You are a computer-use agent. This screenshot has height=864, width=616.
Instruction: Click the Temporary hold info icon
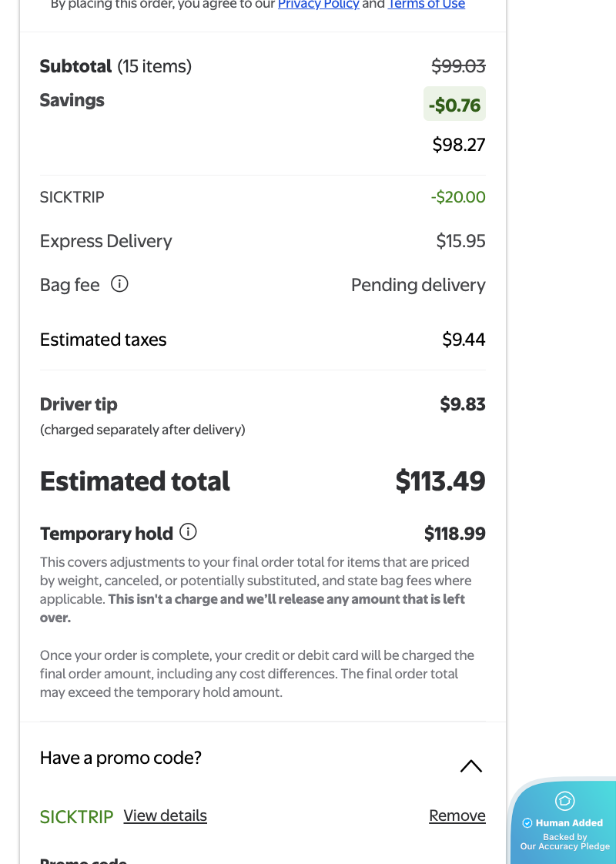tap(188, 532)
